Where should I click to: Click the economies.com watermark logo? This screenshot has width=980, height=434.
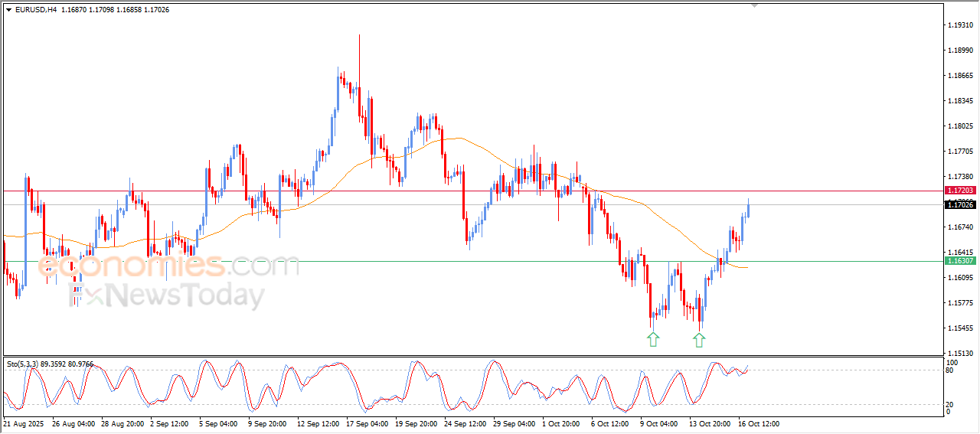click(x=168, y=266)
